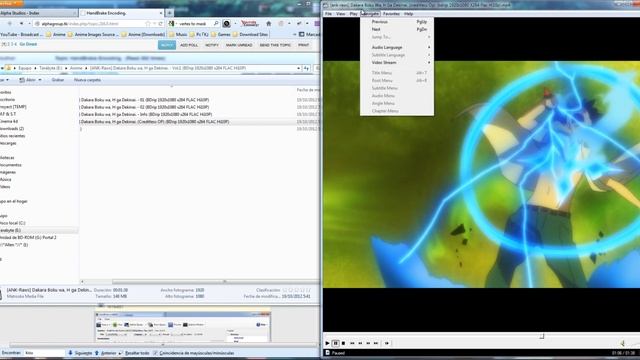Click the browser search field

194,24
